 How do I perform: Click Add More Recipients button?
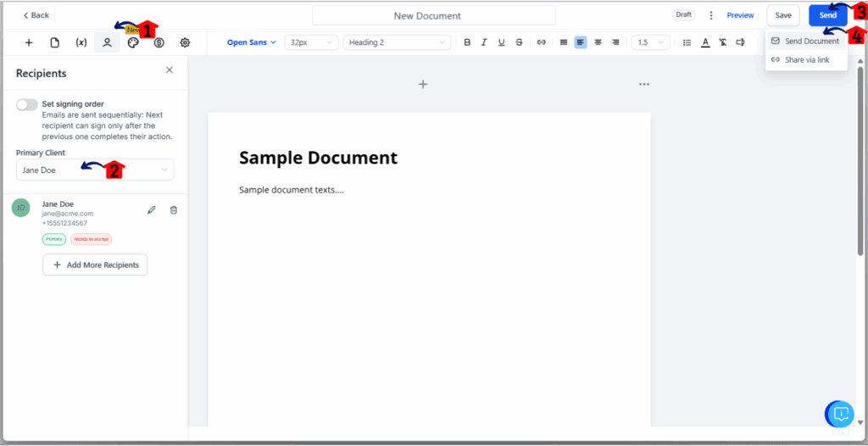point(95,265)
